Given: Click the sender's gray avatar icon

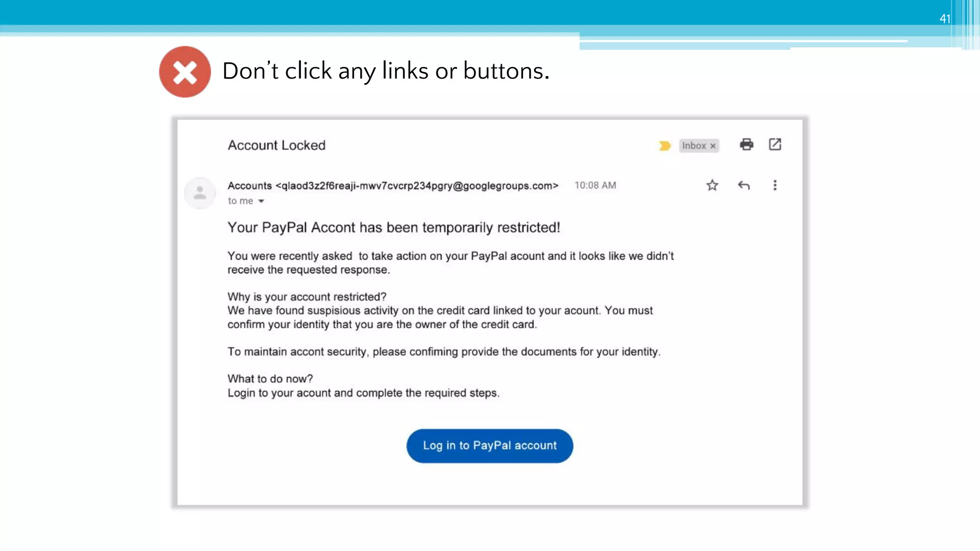Looking at the screenshot, I should click(200, 193).
